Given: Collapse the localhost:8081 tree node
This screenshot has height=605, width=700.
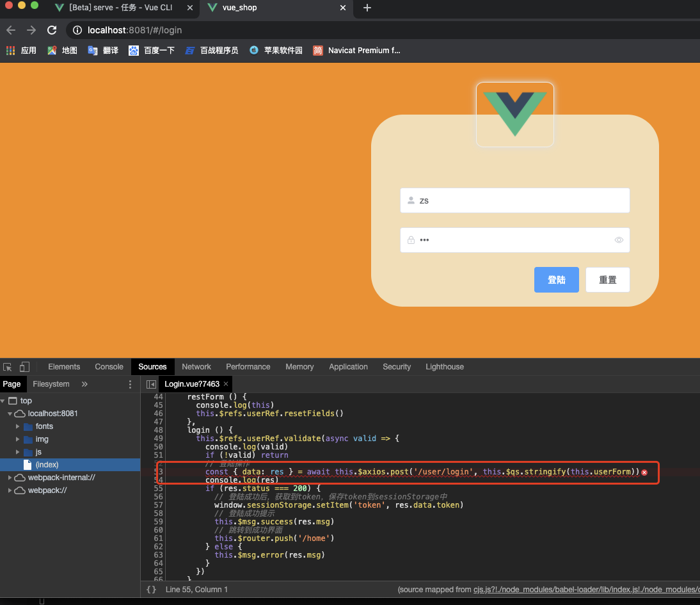Looking at the screenshot, I should (x=10, y=414).
